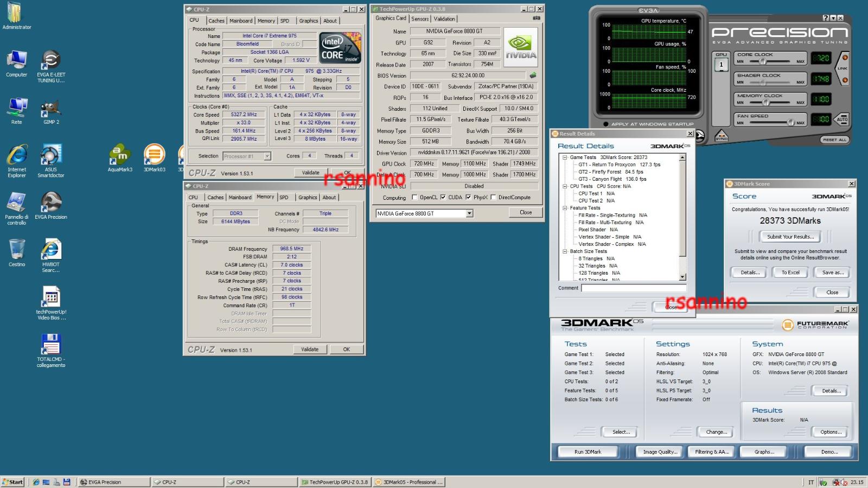868x488 pixels.
Task: Click the Comment field in Result Details
Action: [x=634, y=288]
